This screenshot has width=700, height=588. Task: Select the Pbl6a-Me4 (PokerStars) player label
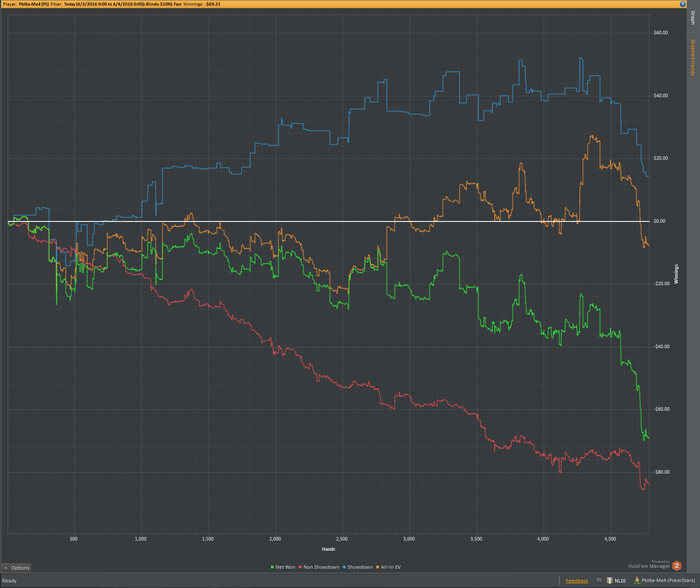tap(668, 581)
